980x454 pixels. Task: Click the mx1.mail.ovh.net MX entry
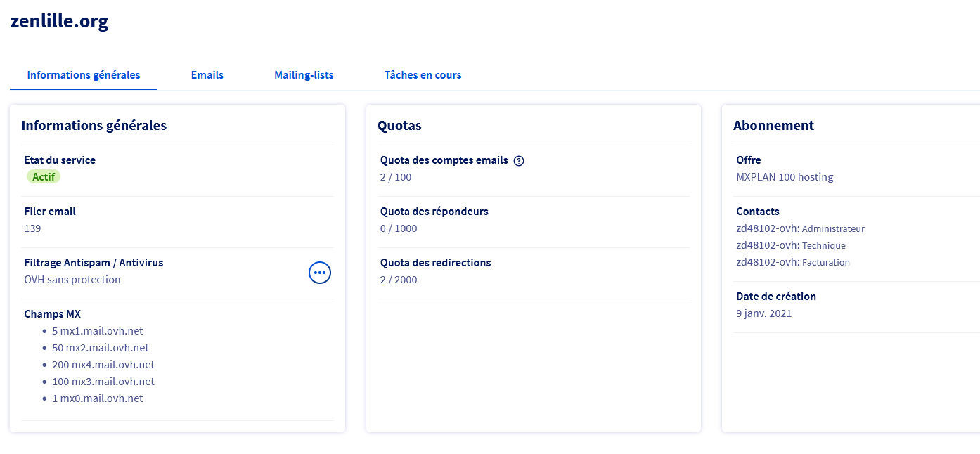point(97,331)
